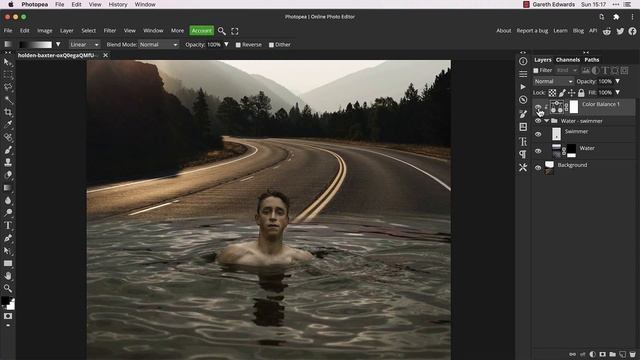
Task: Open the Image menu
Action: 44,31
